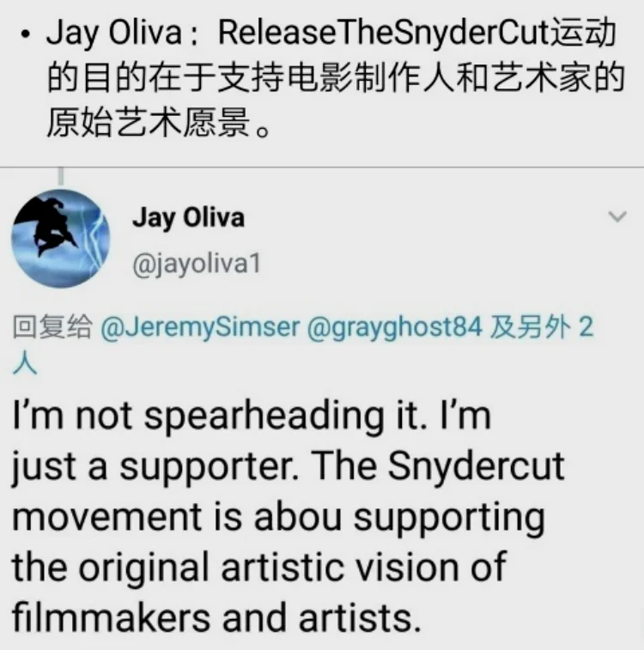Click the divider line above the tweet

point(322,167)
